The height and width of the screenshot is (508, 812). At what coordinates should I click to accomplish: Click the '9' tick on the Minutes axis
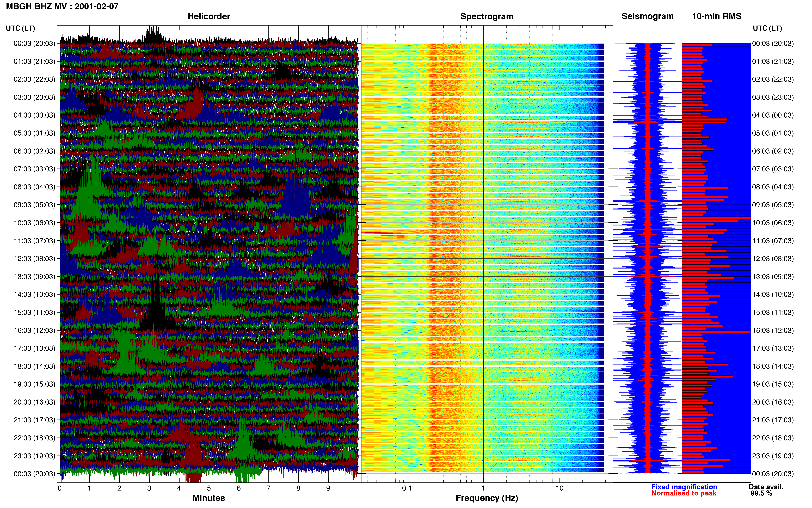pyautogui.click(x=328, y=488)
